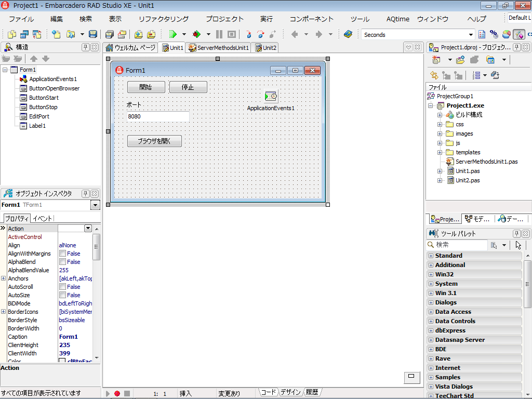532x399 pixels.
Task: Toggle the AutoScroll checkbox
Action: tap(63, 287)
